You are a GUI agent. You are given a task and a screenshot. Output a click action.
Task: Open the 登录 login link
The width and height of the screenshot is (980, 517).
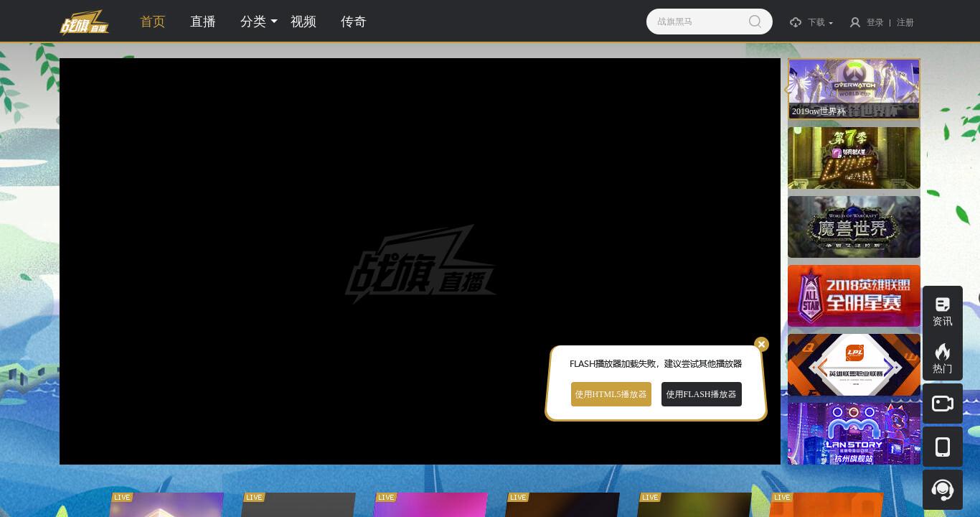875,22
